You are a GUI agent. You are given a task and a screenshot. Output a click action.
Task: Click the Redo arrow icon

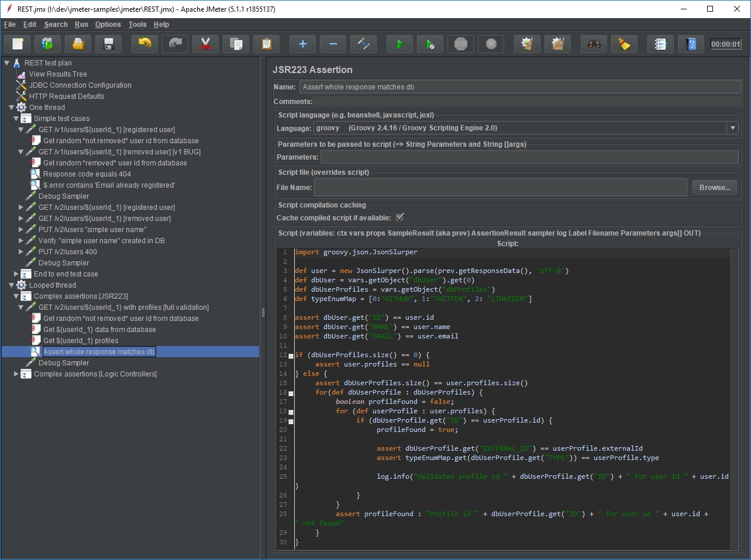click(175, 44)
